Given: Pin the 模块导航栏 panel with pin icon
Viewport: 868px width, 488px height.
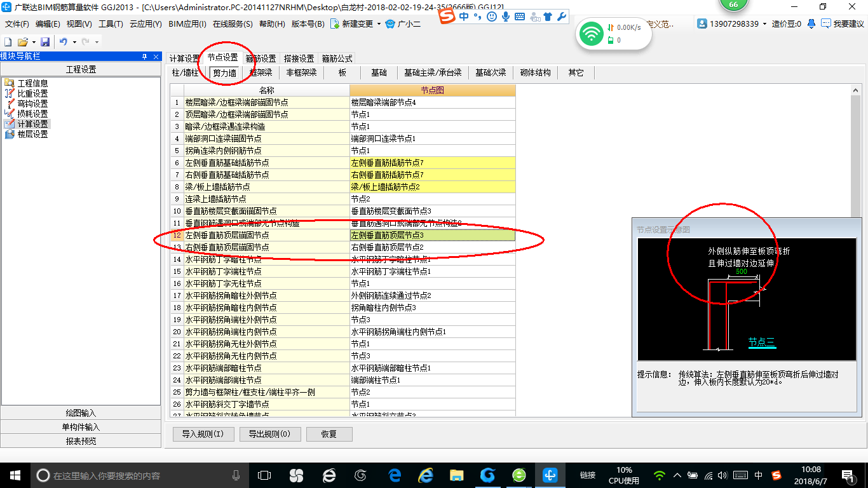Looking at the screenshot, I should click(x=144, y=57).
